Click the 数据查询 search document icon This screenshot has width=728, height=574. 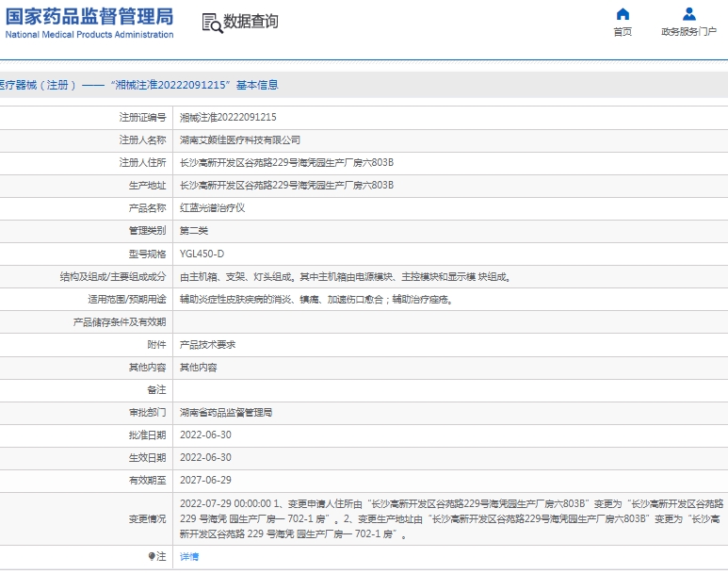212,23
